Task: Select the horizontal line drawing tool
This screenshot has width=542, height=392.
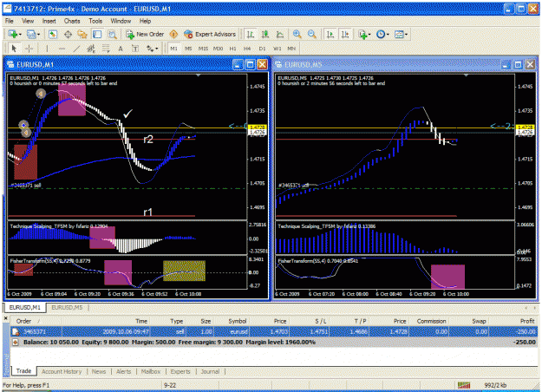Action: 62,49
